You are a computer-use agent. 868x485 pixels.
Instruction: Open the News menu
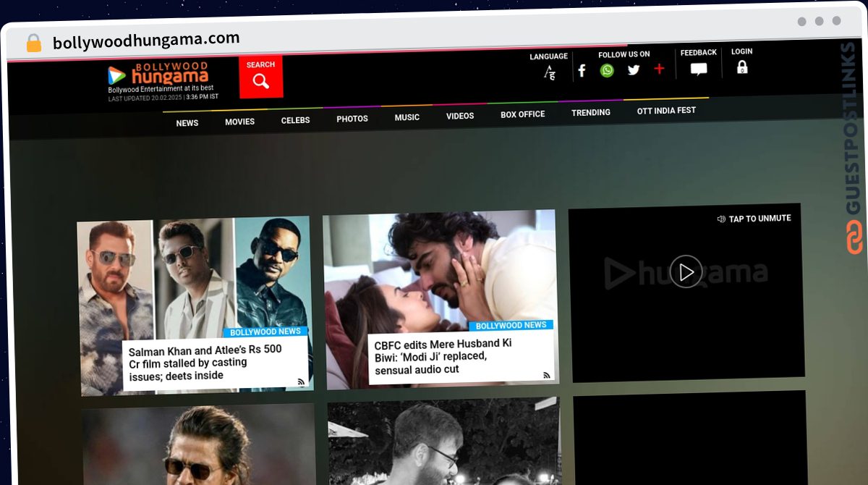click(187, 123)
